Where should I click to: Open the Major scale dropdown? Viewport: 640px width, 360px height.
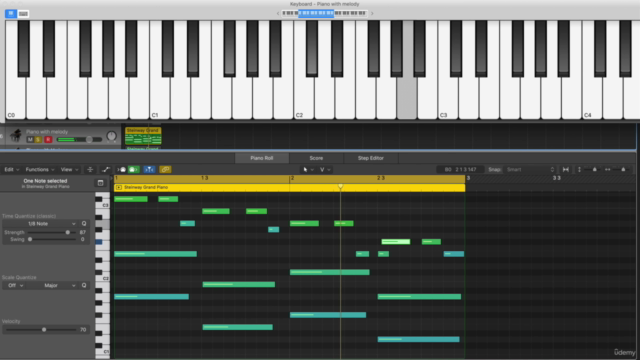tap(52, 285)
